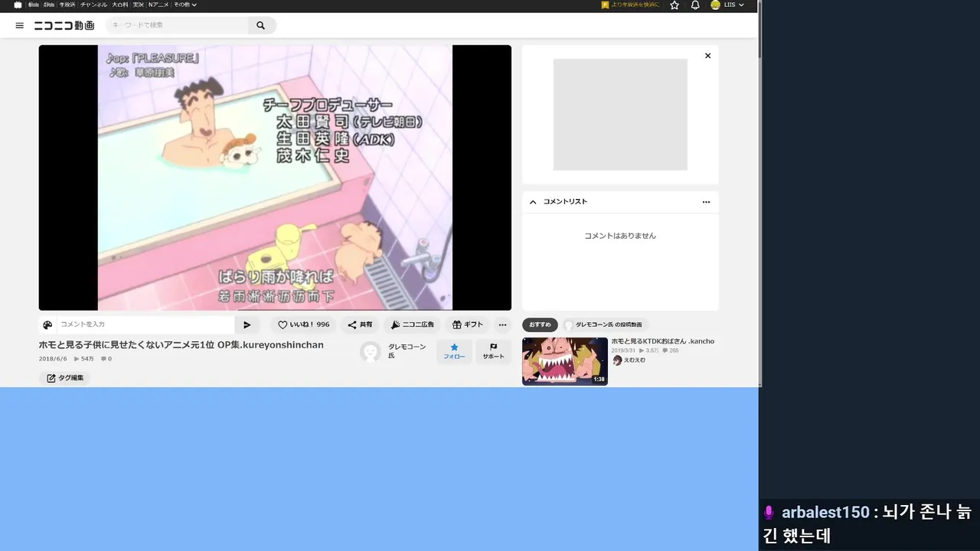980x551 pixels.
Task: Open the チャンネル service link
Action: (93, 5)
